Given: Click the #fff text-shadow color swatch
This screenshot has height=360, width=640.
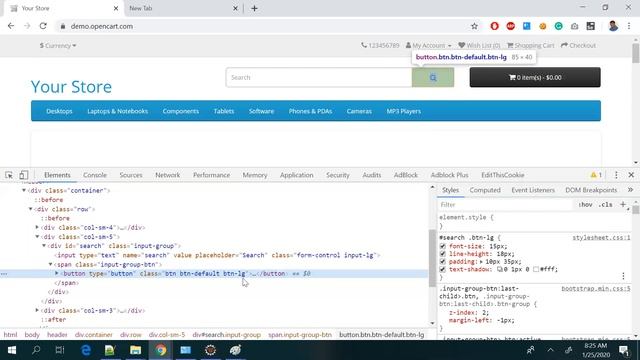Looking at the screenshot, I should coord(536,269).
